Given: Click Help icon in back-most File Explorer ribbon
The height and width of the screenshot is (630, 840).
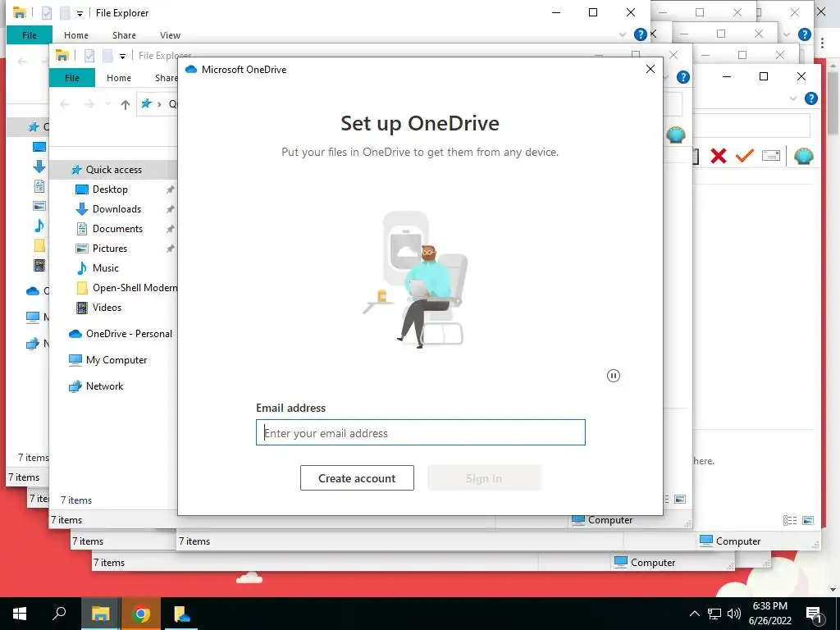Looking at the screenshot, I should click(640, 34).
